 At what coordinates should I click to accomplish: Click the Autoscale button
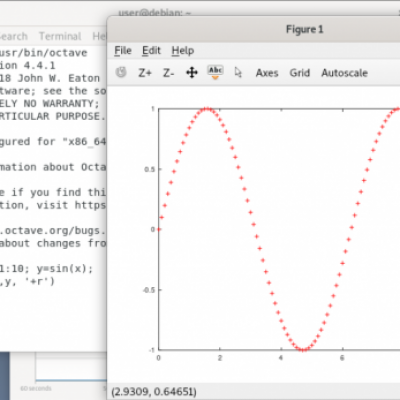344,73
